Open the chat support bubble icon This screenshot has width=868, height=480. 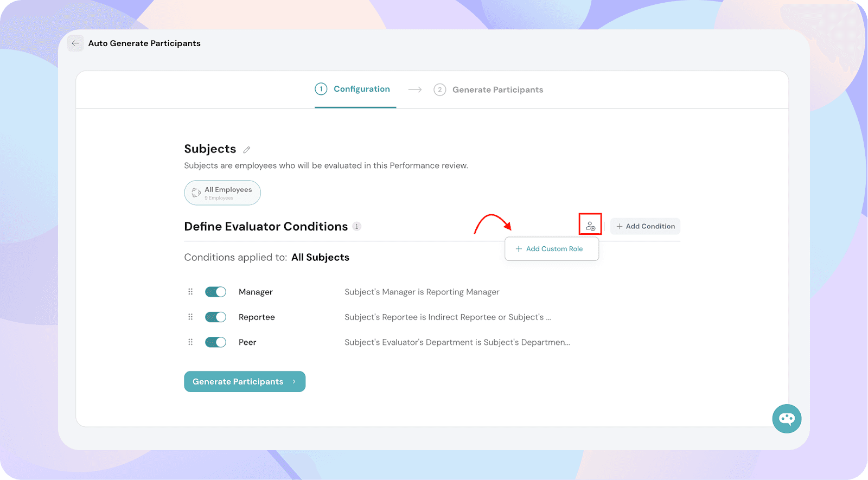pos(787,419)
